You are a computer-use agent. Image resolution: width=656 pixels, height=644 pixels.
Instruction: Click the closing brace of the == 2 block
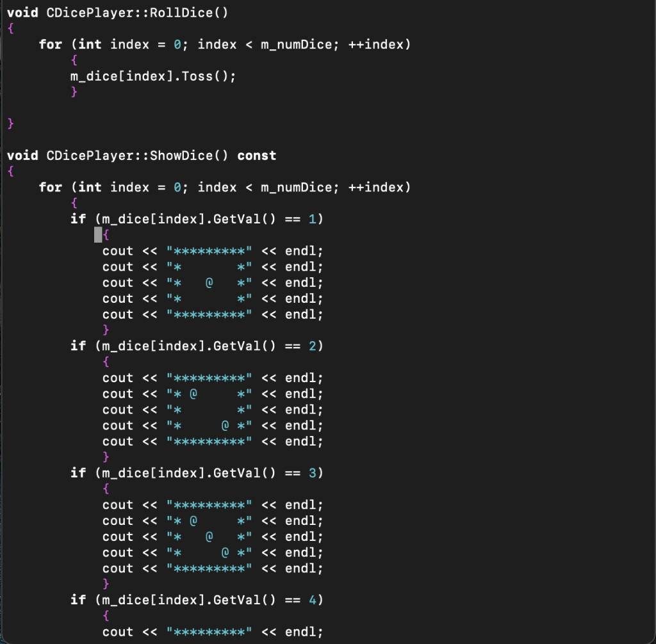(x=106, y=457)
